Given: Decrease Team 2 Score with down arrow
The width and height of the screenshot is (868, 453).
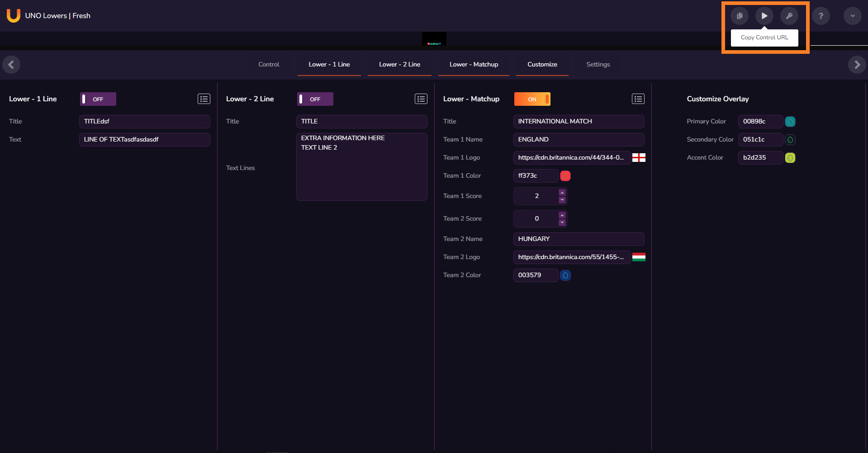Looking at the screenshot, I should (x=562, y=222).
